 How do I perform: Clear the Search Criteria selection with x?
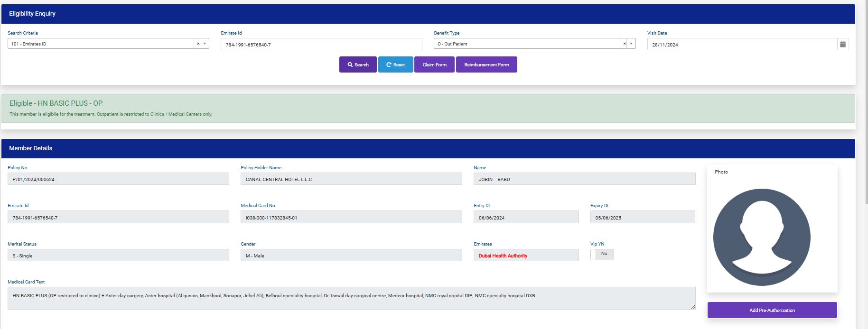point(198,44)
